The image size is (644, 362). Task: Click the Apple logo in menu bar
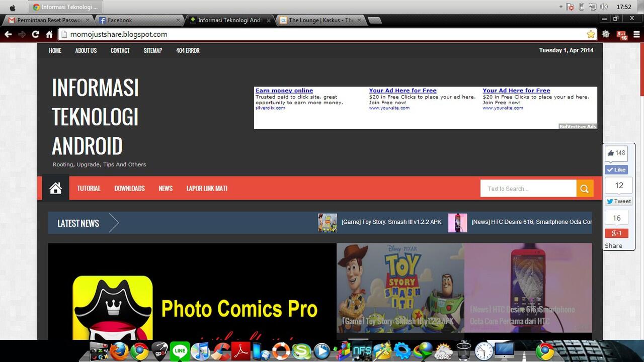pyautogui.click(x=13, y=7)
